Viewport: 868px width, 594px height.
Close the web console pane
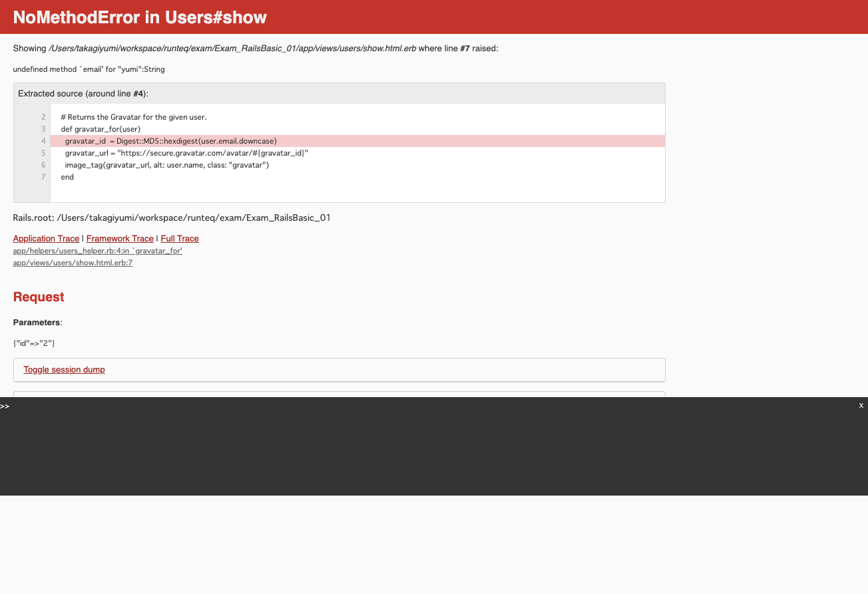861,405
